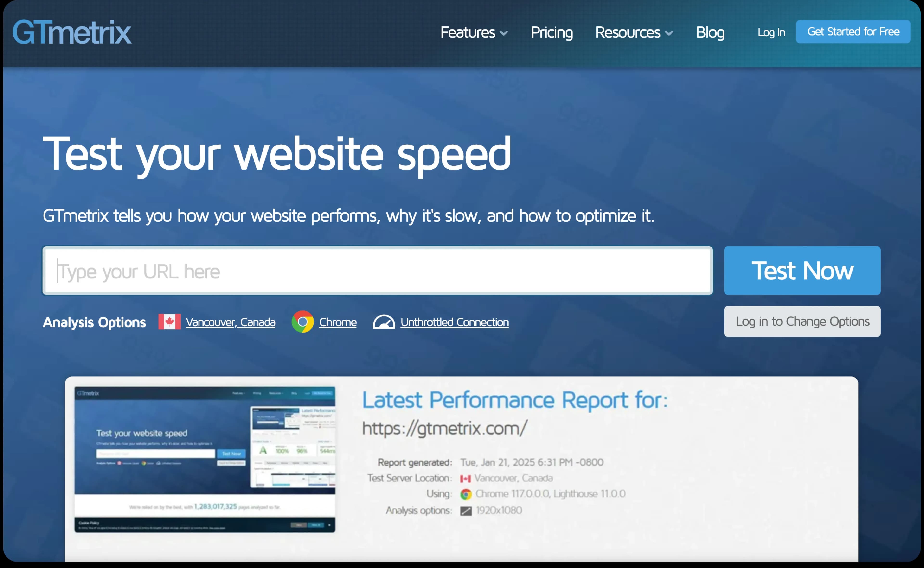Click the GTmetrix logo in the header
The image size is (924, 568).
tap(72, 32)
